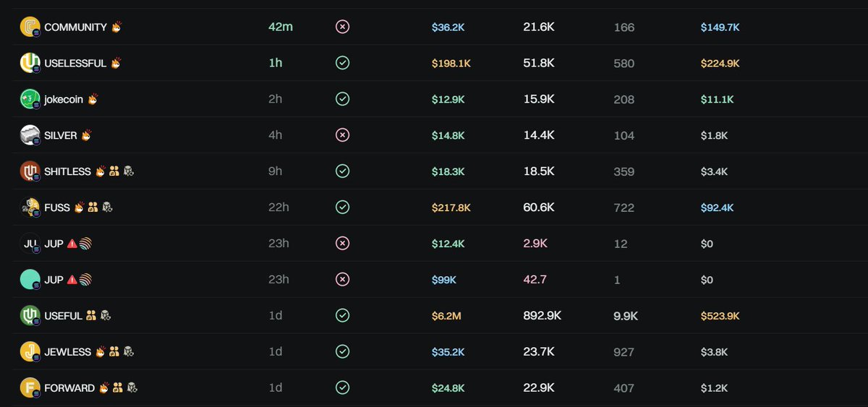Click the fire icon next to SILVER
868x407 pixels.
(x=86, y=134)
